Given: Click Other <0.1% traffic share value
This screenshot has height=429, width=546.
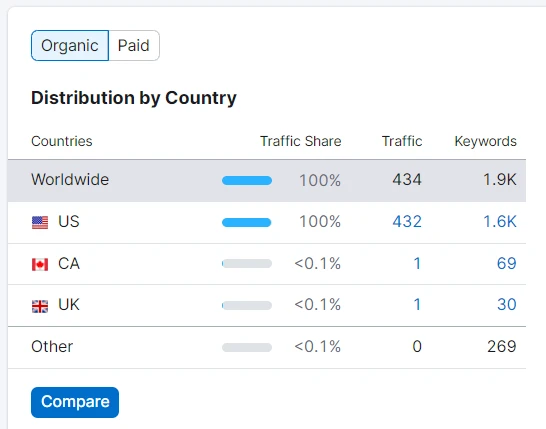Looking at the screenshot, I should click(x=318, y=346).
